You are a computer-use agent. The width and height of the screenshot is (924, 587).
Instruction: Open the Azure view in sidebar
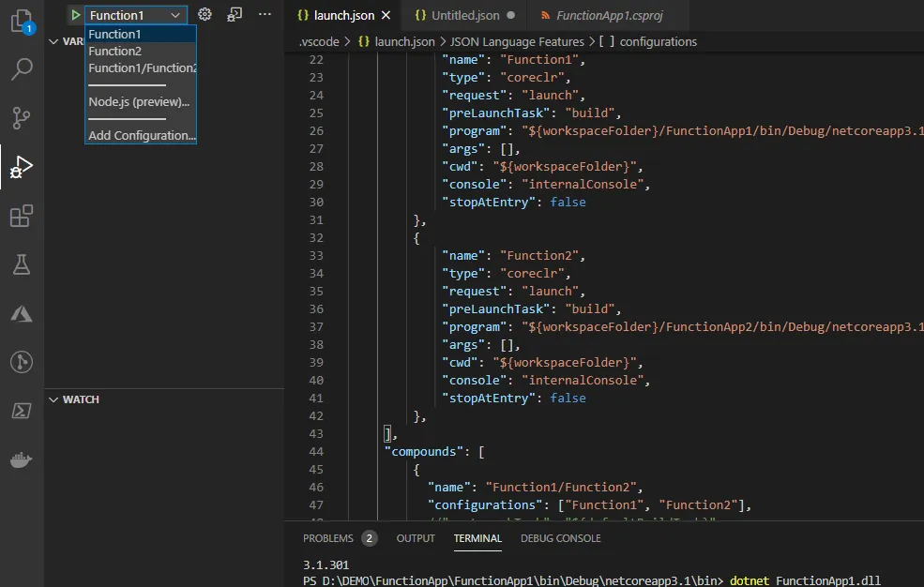click(22, 314)
